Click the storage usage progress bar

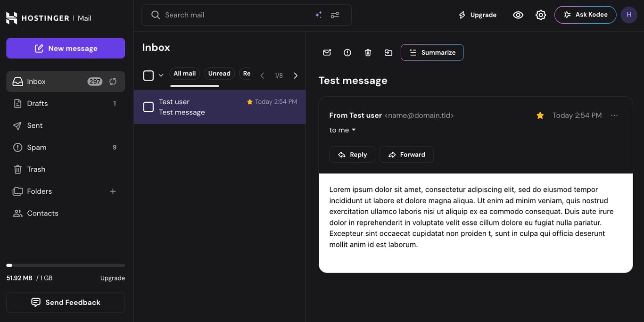(x=66, y=265)
